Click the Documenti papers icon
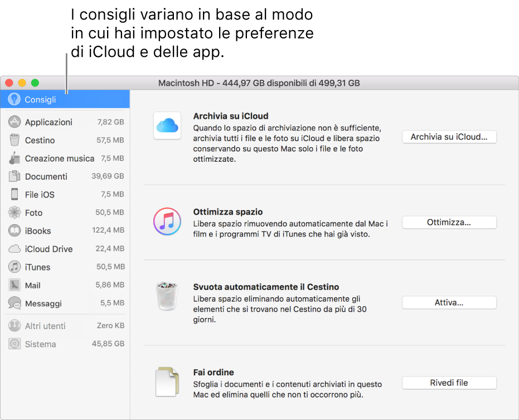Screen dimensions: 519x420 tap(14, 176)
